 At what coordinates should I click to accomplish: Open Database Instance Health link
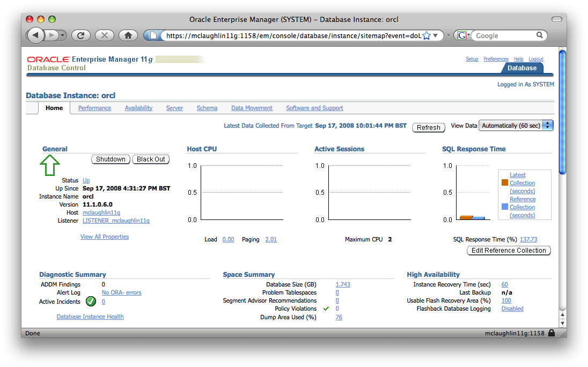pyautogui.click(x=90, y=317)
